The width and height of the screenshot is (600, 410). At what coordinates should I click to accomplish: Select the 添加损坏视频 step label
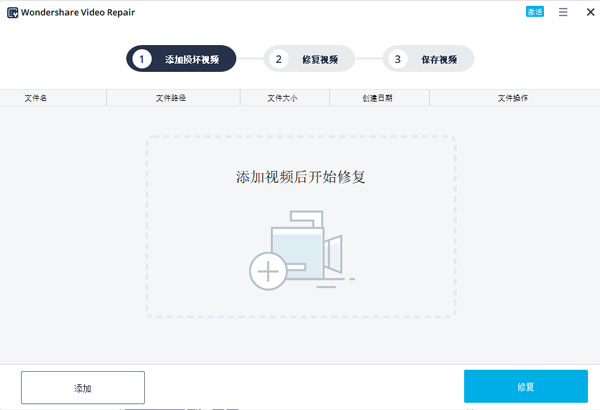click(x=194, y=59)
